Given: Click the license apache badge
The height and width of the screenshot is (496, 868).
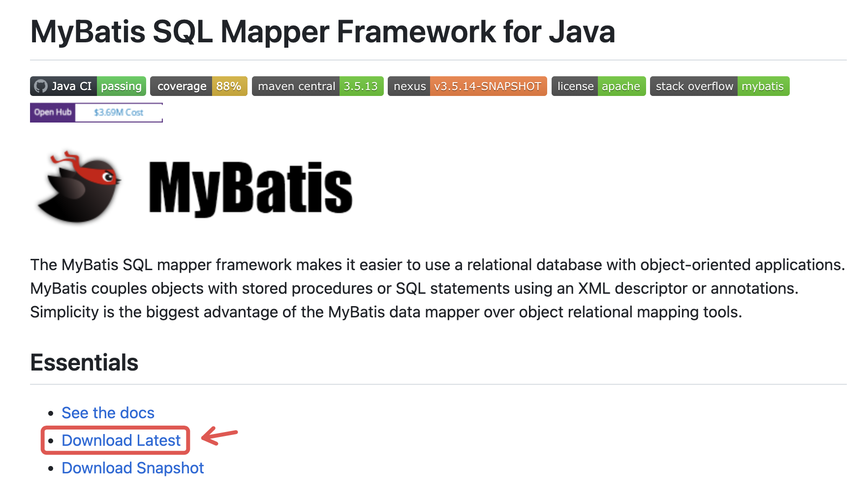Looking at the screenshot, I should click(599, 86).
